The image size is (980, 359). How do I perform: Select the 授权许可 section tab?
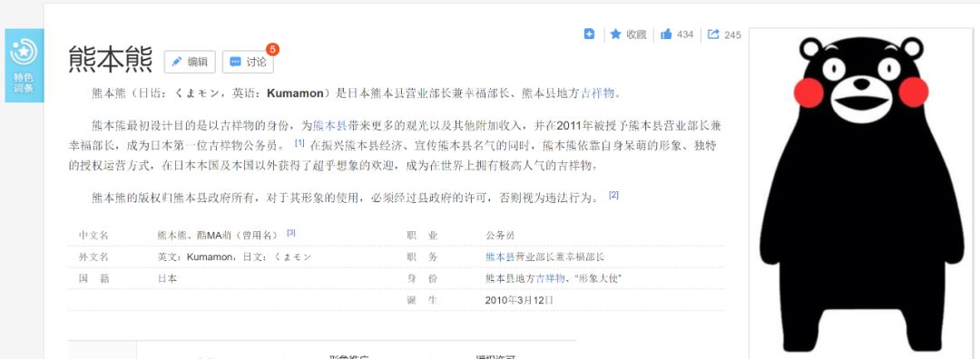point(495,356)
